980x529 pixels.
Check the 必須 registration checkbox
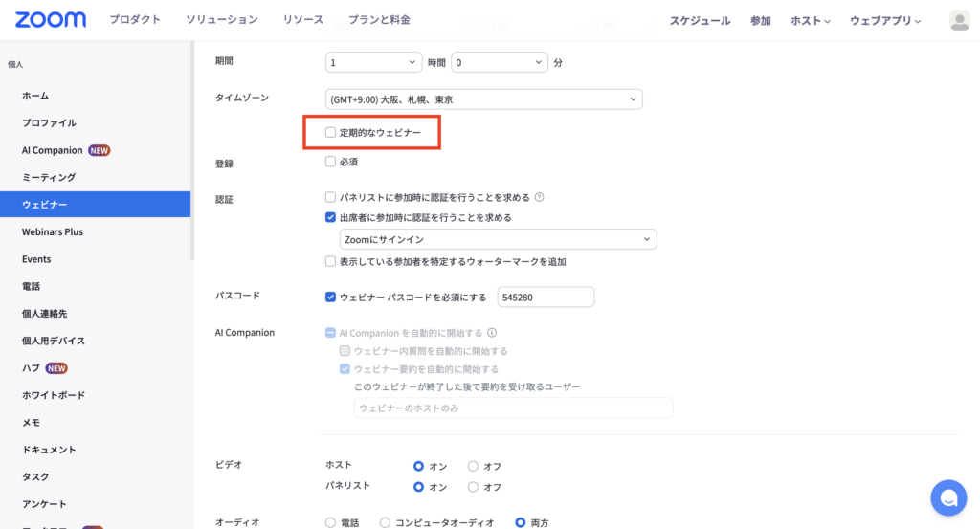[331, 162]
